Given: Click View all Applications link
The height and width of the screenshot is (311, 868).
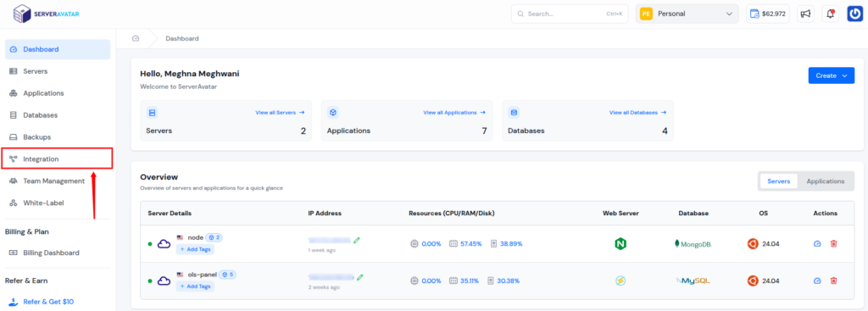Looking at the screenshot, I should [454, 113].
